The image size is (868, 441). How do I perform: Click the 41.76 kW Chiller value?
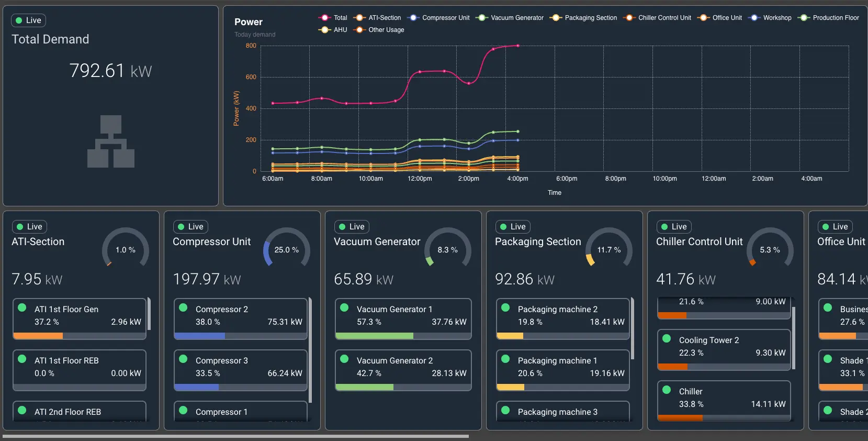point(686,279)
